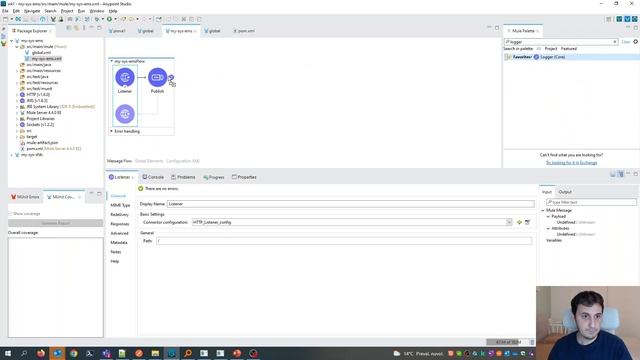Switch to the Console tab
The width and height of the screenshot is (640, 360).
click(153, 177)
